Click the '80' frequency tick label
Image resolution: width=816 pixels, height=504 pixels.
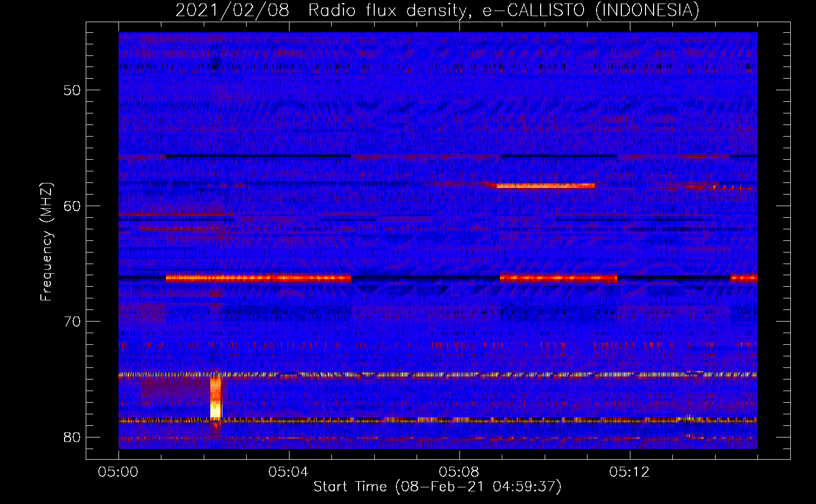(x=73, y=437)
